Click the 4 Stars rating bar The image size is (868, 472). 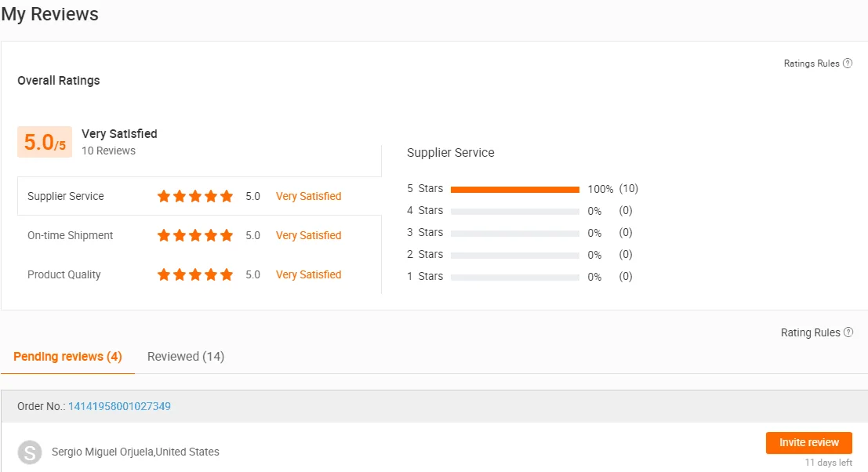pos(514,211)
